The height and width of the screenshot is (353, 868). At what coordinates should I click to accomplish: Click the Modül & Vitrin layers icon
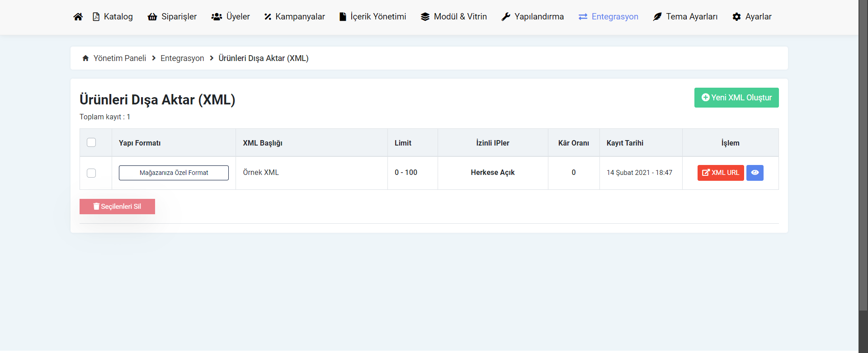pyautogui.click(x=425, y=17)
